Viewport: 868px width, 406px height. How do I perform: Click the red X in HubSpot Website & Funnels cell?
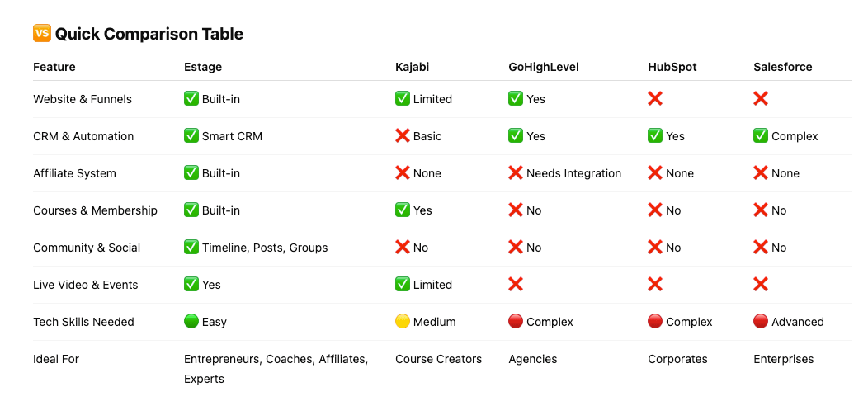pos(655,98)
